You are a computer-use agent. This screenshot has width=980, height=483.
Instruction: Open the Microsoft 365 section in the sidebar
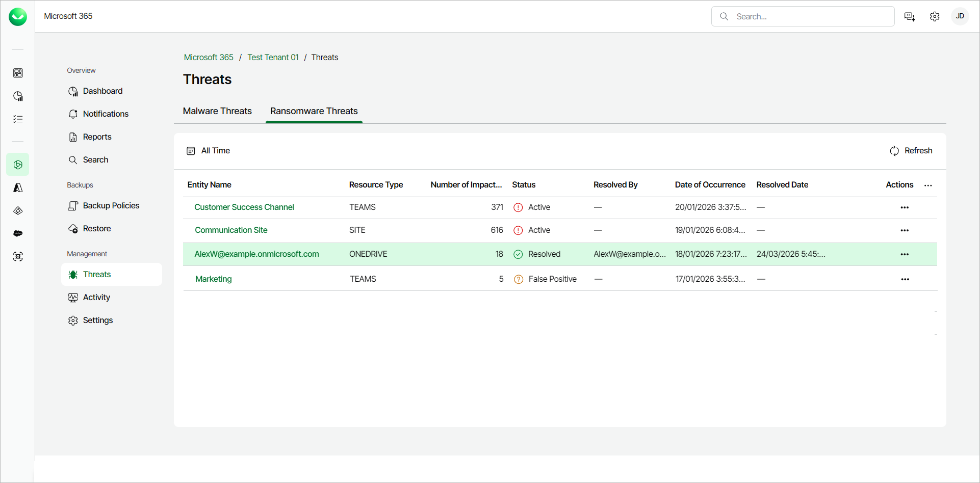point(18,164)
